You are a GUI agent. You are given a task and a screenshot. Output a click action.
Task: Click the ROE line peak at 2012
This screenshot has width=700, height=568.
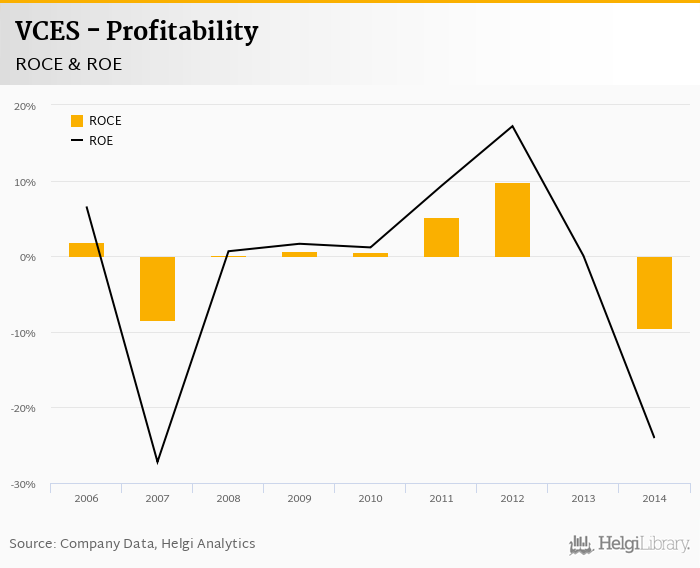point(512,126)
